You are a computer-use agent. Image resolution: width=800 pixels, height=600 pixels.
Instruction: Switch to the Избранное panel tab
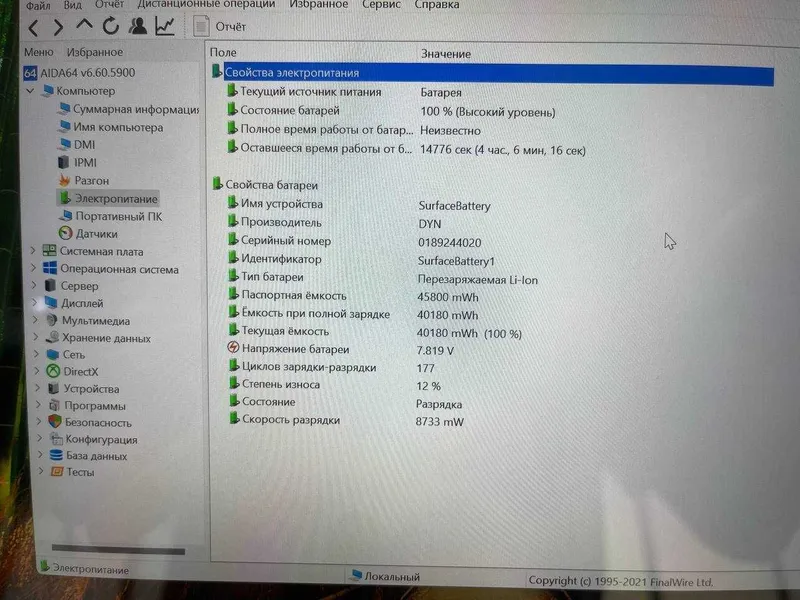(94, 52)
